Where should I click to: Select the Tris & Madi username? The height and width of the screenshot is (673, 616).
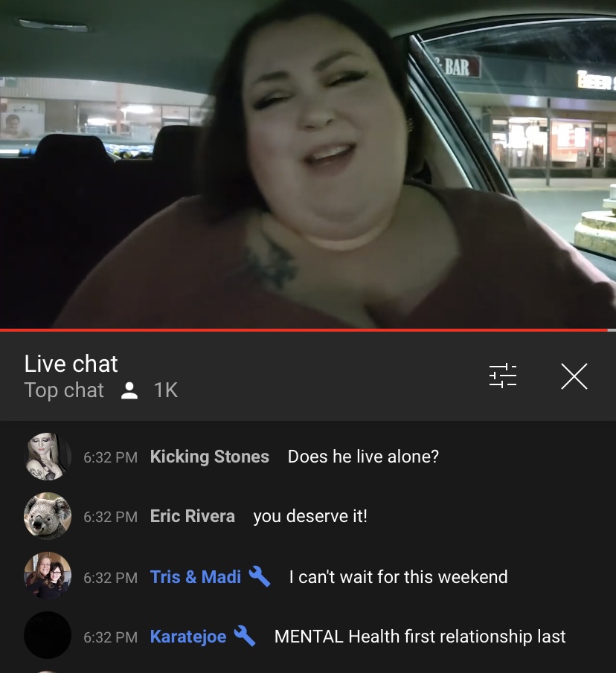(196, 577)
